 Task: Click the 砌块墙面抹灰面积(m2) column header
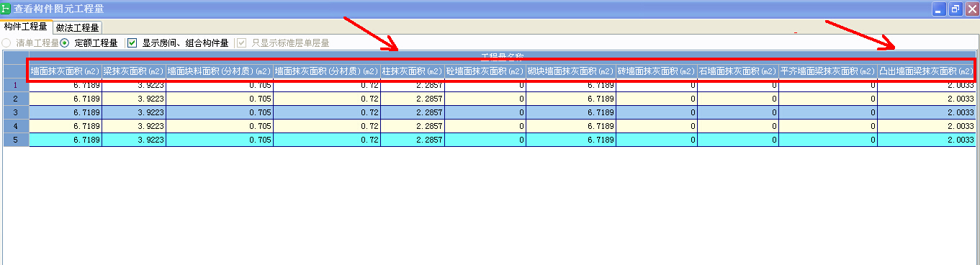click(x=571, y=71)
